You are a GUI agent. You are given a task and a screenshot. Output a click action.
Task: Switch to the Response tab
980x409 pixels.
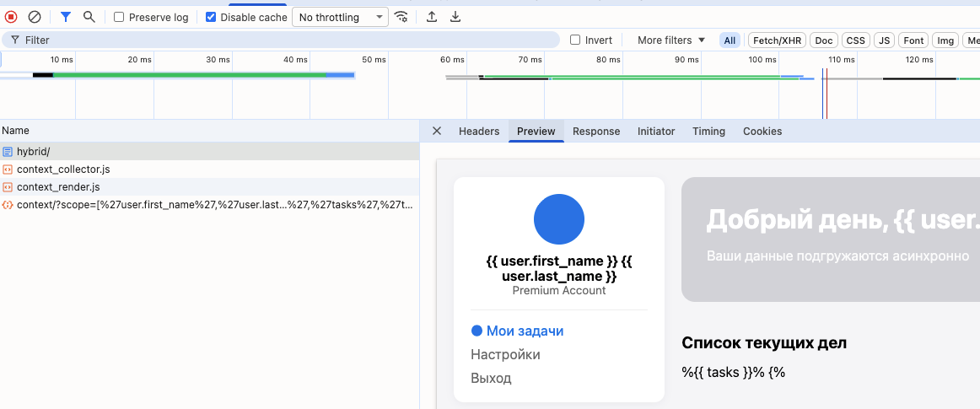point(596,132)
